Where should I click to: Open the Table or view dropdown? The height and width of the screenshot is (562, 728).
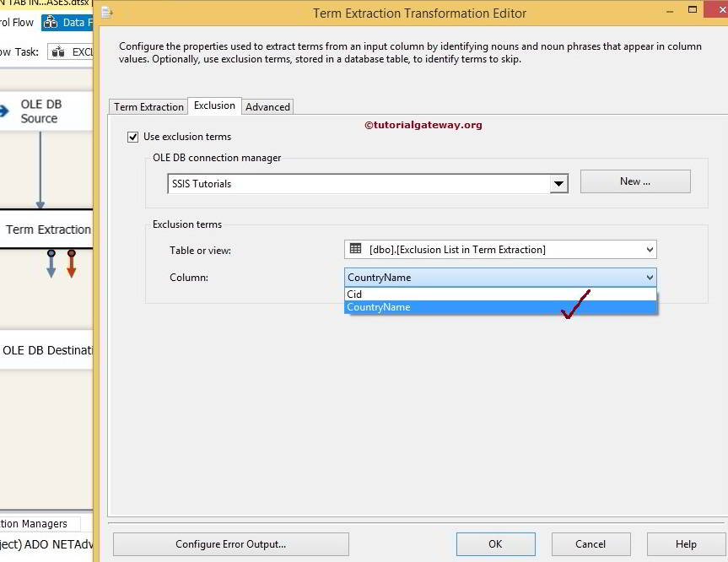coord(650,249)
